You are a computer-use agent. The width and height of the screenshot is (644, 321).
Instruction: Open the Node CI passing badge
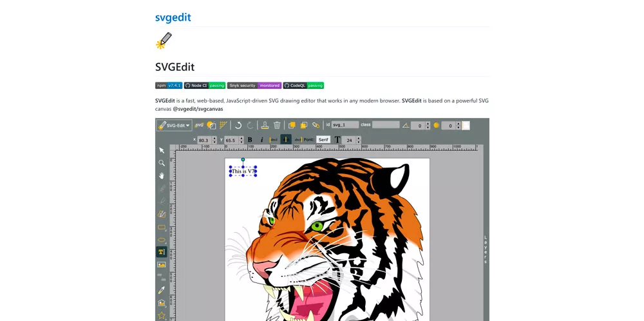pos(205,86)
